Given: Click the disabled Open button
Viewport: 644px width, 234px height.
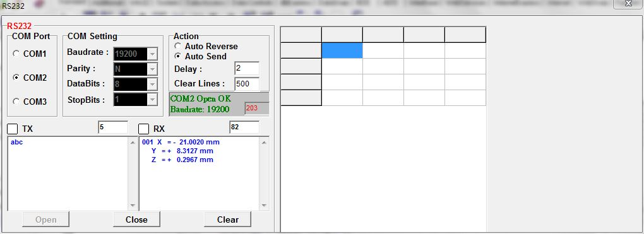Looking at the screenshot, I should click(x=45, y=219).
